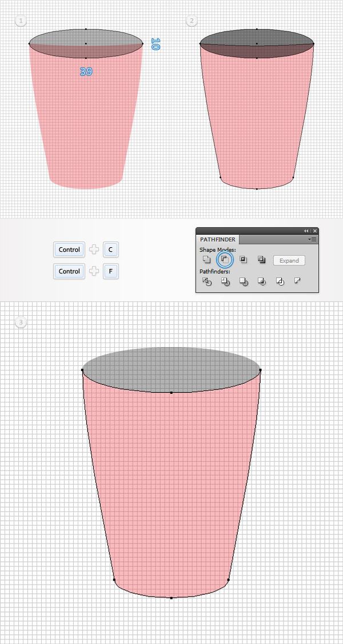
Task: Click the Expand button in Pathfinder
Action: (289, 260)
